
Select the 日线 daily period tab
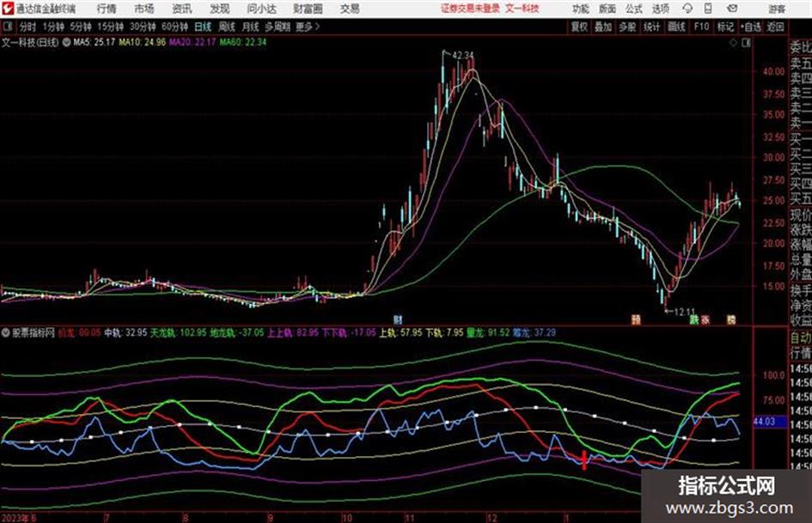pos(203,27)
